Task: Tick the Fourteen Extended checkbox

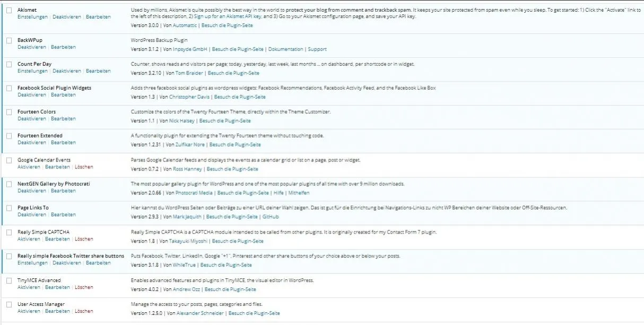Action: point(9,136)
